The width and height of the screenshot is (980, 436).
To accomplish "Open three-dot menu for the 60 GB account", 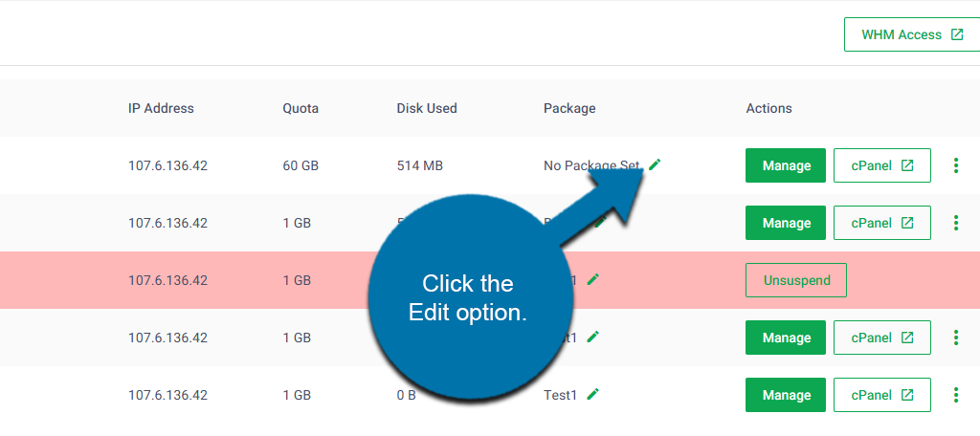I will point(955,165).
